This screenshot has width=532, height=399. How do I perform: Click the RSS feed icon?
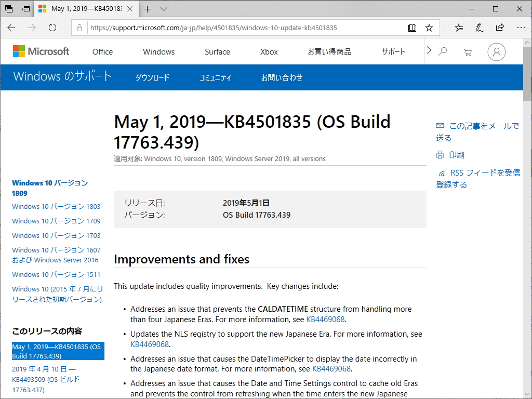442,174
